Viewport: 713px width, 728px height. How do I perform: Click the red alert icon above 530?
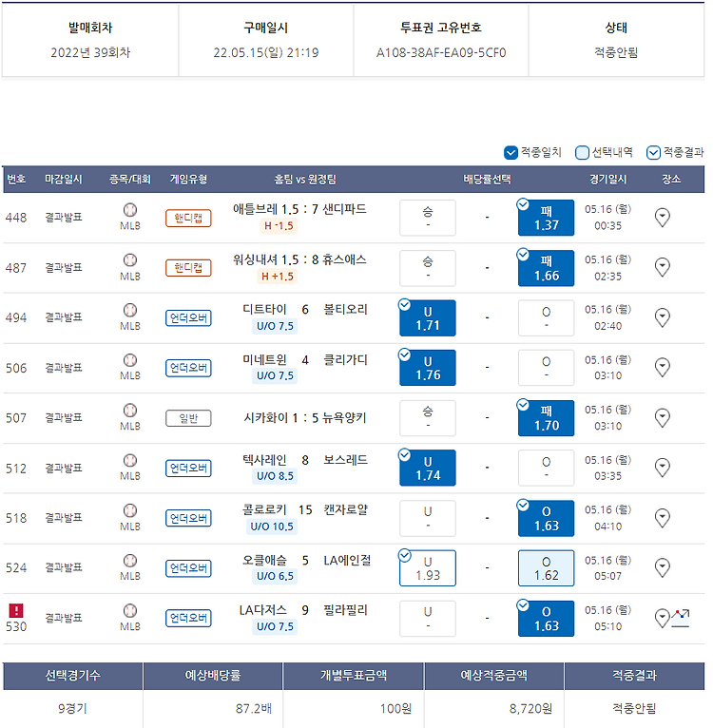pyautogui.click(x=16, y=610)
